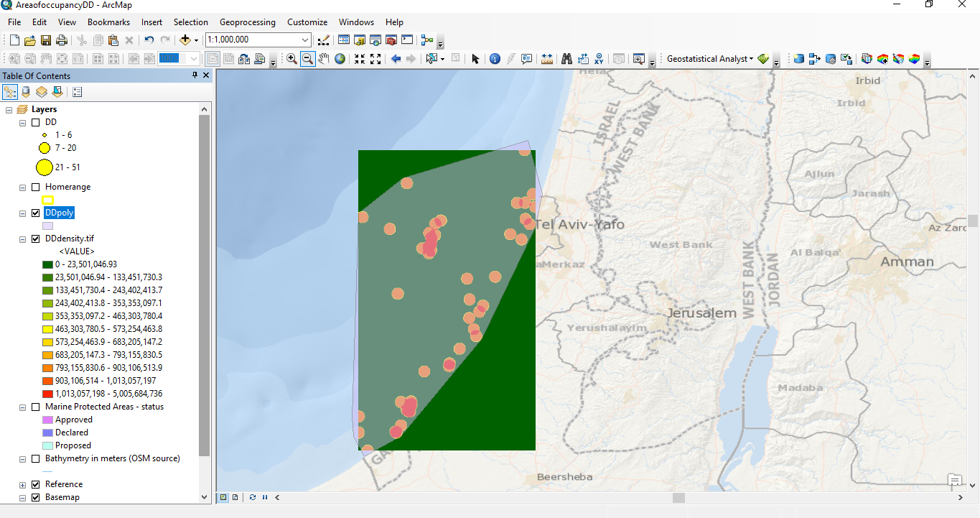Image resolution: width=980 pixels, height=518 pixels.
Task: Open the map scale dropdown
Action: coord(306,40)
